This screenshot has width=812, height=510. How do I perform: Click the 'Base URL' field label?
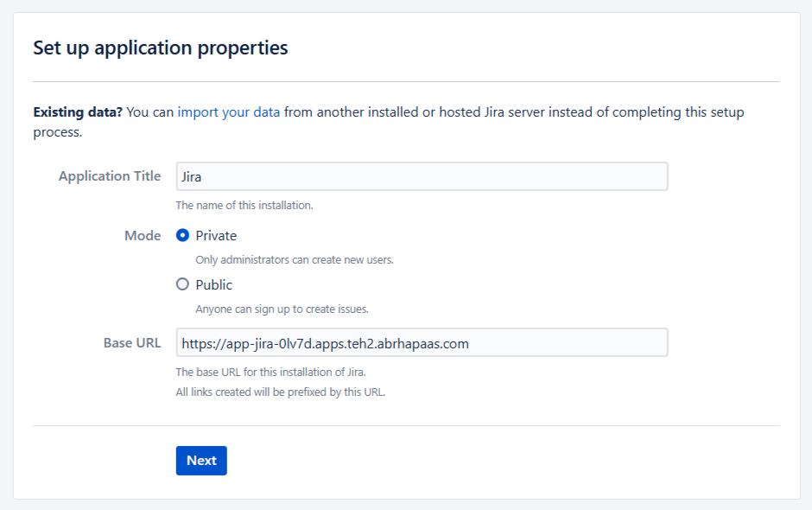132,343
